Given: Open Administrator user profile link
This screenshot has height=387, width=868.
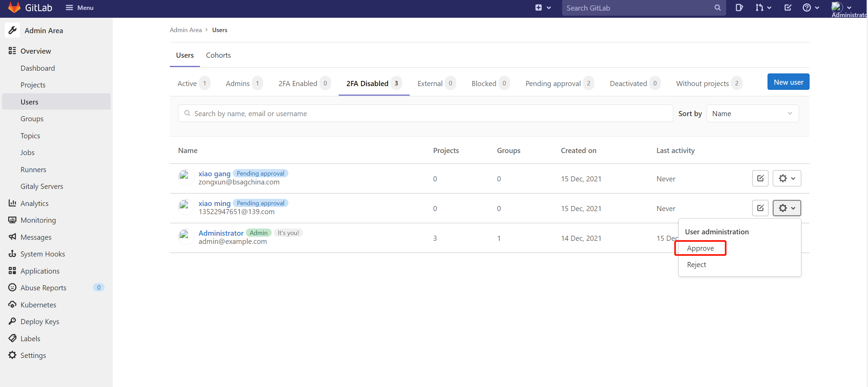Looking at the screenshot, I should point(221,233).
